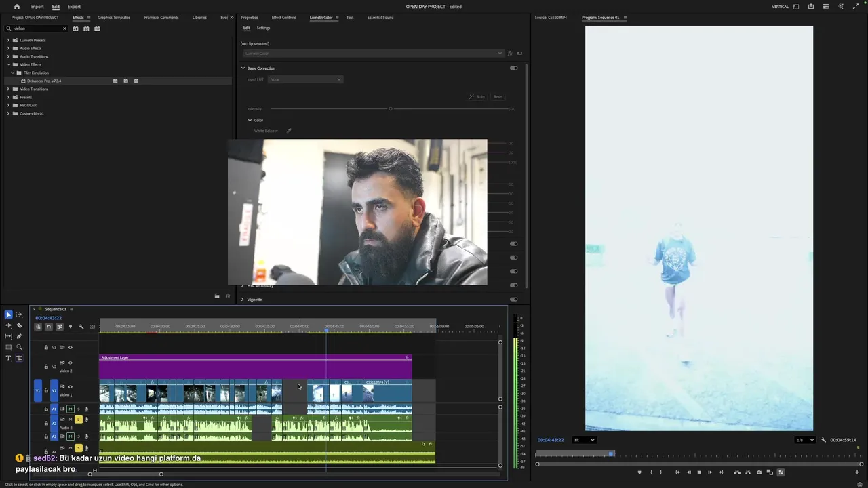Click the Home icon
Image resolution: width=868 pixels, height=488 pixels.
point(17,7)
